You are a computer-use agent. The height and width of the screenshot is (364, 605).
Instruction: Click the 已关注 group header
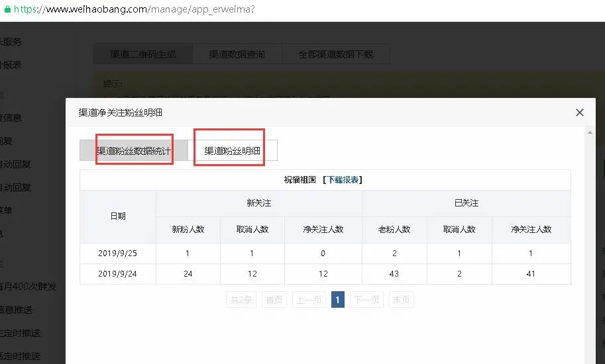click(467, 203)
